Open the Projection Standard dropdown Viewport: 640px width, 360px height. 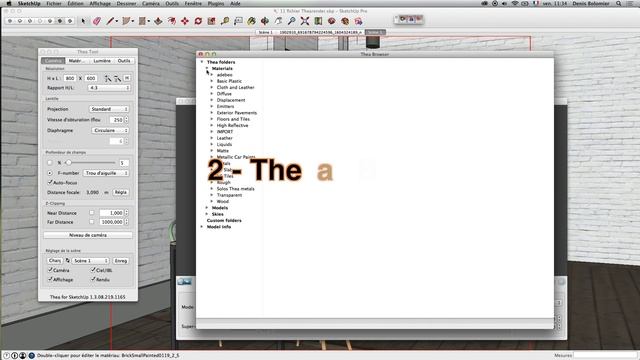coord(109,109)
